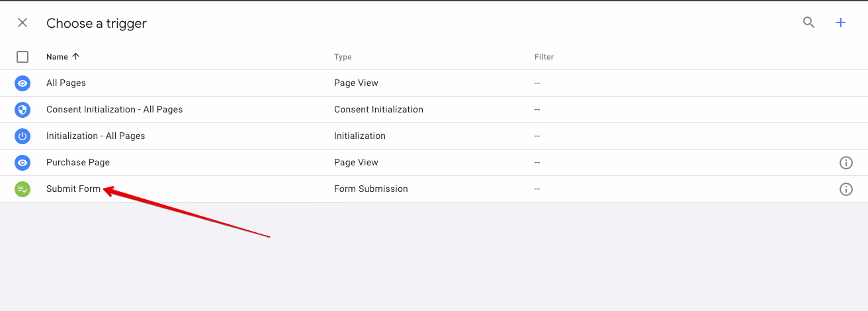Sort by the Name column header

click(63, 57)
